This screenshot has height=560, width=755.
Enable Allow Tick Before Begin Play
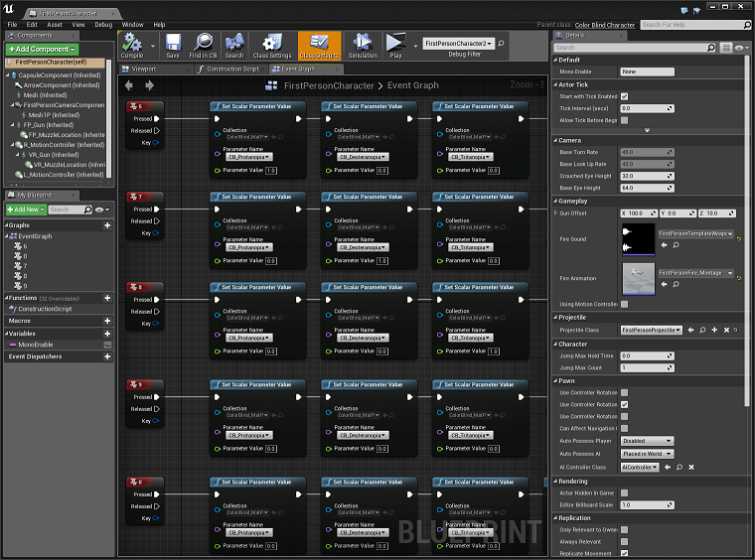click(x=625, y=120)
